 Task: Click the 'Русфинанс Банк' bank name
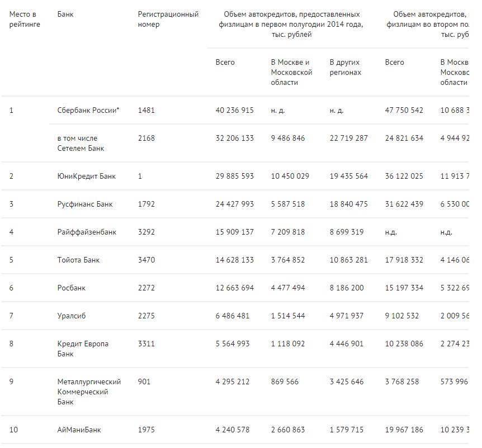pos(85,204)
